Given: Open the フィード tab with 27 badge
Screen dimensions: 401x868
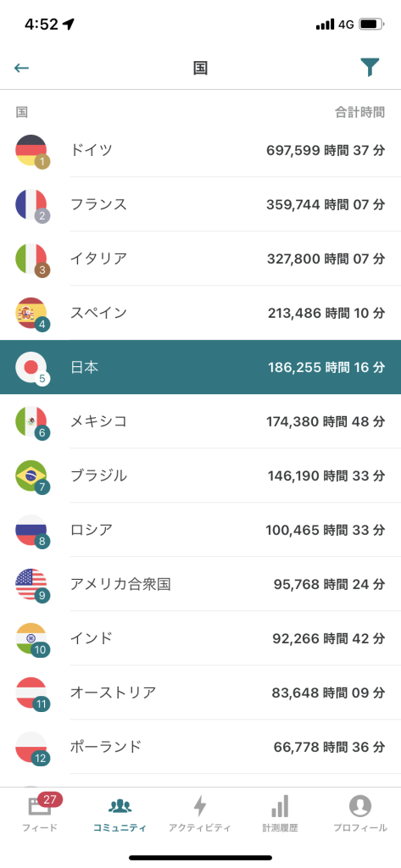Looking at the screenshot, I should 40,812.
